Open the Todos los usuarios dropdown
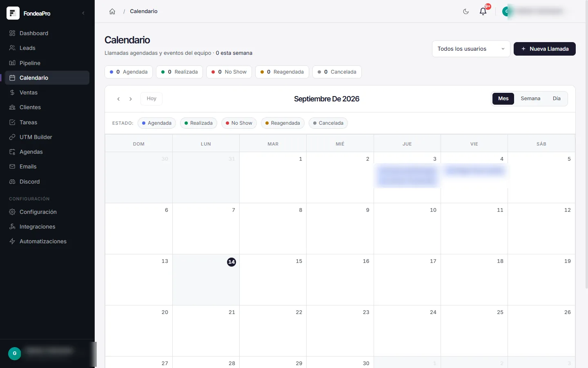 tap(471, 49)
